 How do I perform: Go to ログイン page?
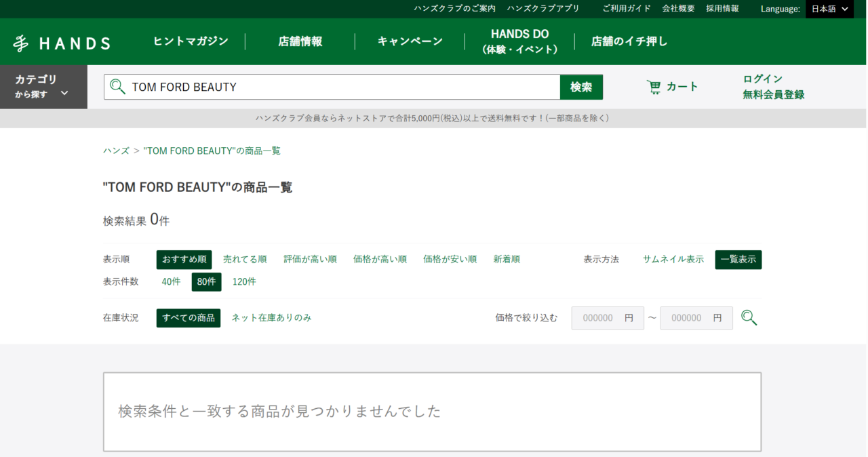[x=763, y=79]
